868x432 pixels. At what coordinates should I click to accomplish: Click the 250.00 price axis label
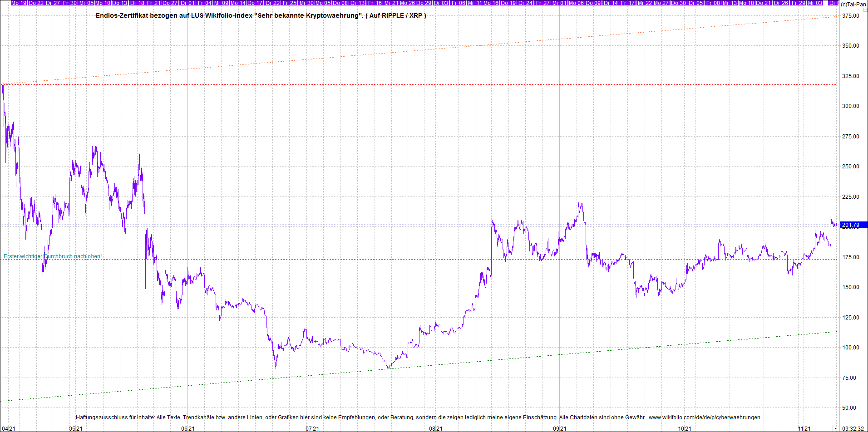click(x=850, y=167)
